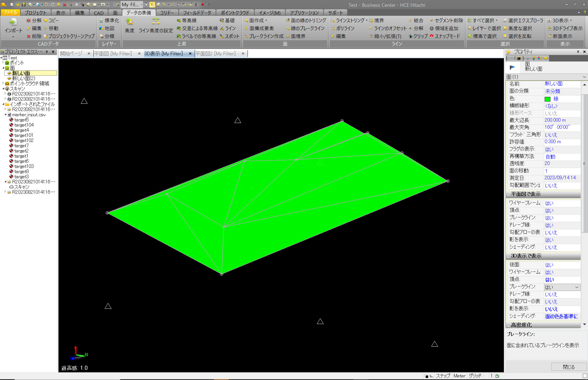Screen dimensions: 588x380
Task: Click the green color swatch in Properties
Action: (547, 99)
